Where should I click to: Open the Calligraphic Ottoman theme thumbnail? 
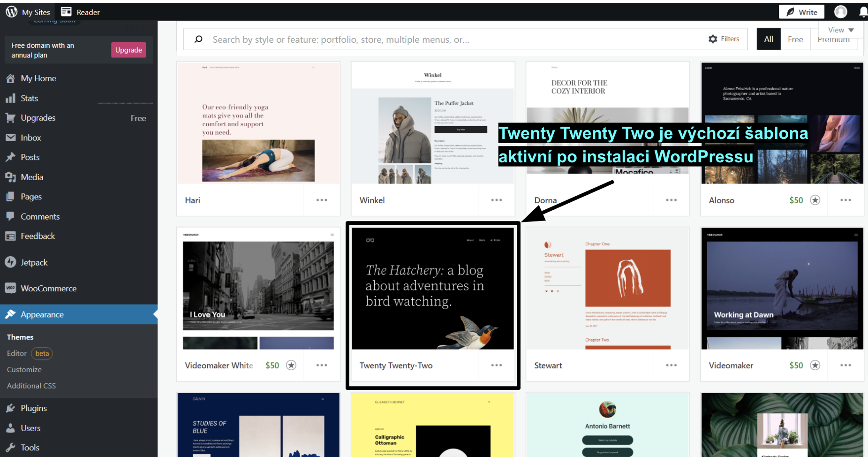[433, 425]
